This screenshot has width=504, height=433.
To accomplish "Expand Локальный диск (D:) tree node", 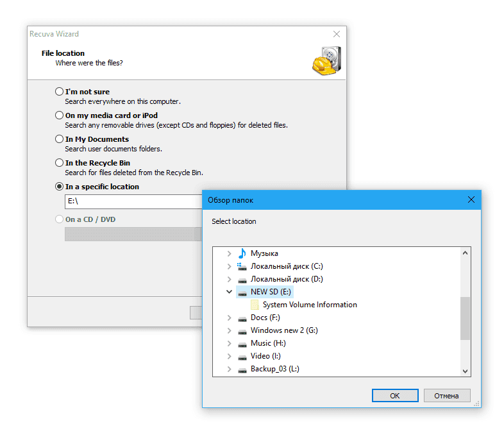I will coord(229,279).
